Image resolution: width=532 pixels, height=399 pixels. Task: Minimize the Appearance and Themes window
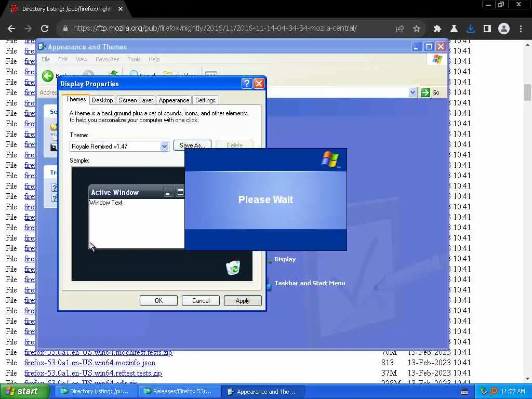pyautogui.click(x=416, y=46)
